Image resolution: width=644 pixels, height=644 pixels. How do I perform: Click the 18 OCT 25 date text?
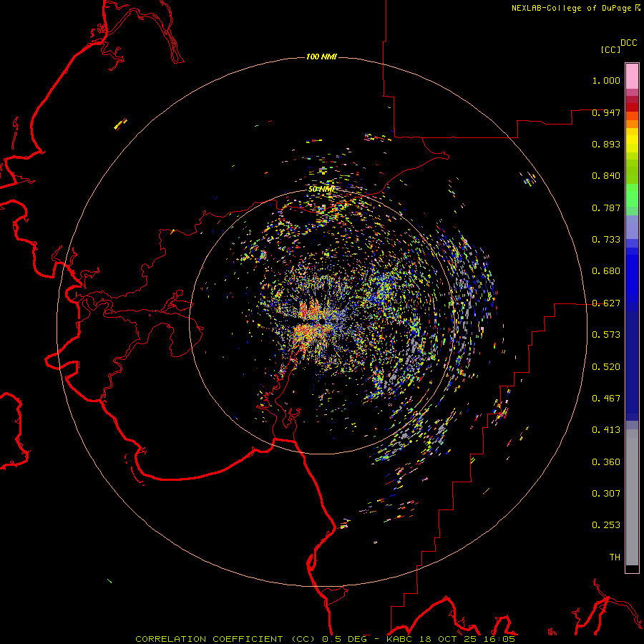447,639
